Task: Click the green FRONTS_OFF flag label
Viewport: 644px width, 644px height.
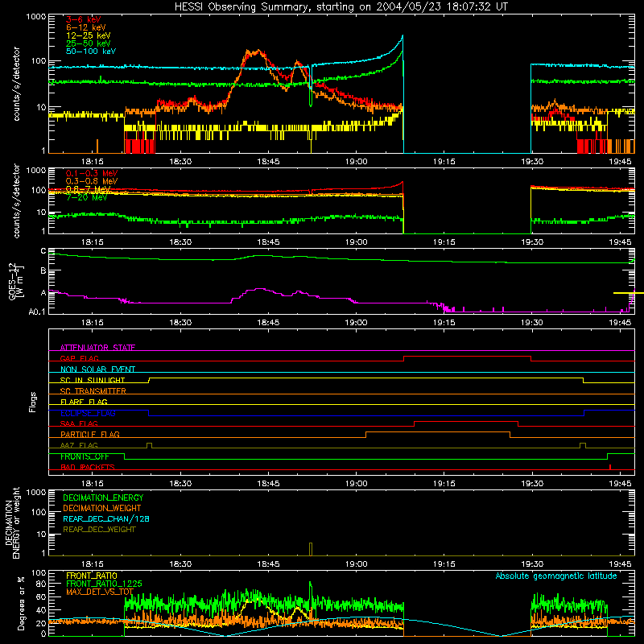Action: [x=85, y=456]
